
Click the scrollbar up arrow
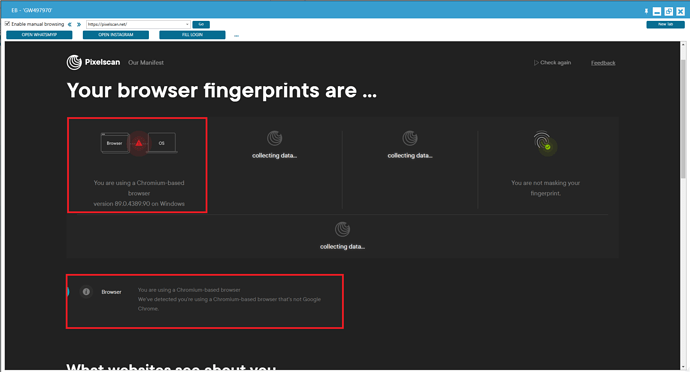683,45
